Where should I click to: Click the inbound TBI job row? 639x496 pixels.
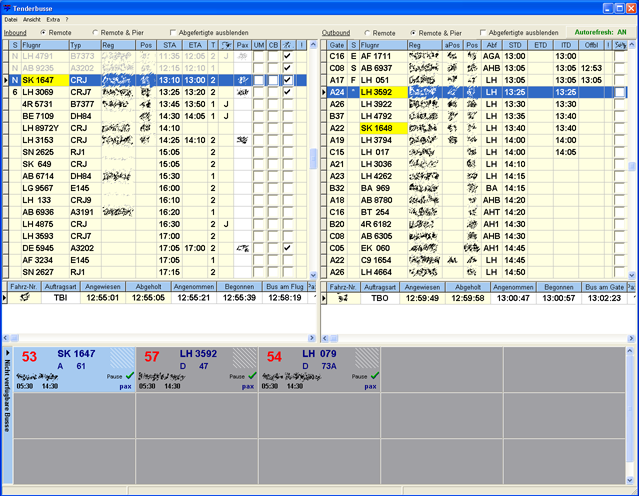(159, 298)
